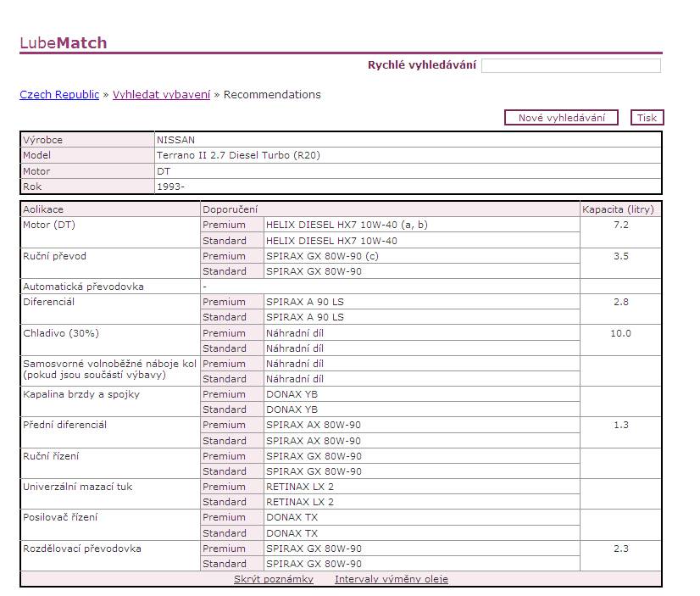This screenshot has height=596, width=700.
Task: Click HELIX DIESEL HX7 10W-40 (a, b) cell
Action: 422,225
